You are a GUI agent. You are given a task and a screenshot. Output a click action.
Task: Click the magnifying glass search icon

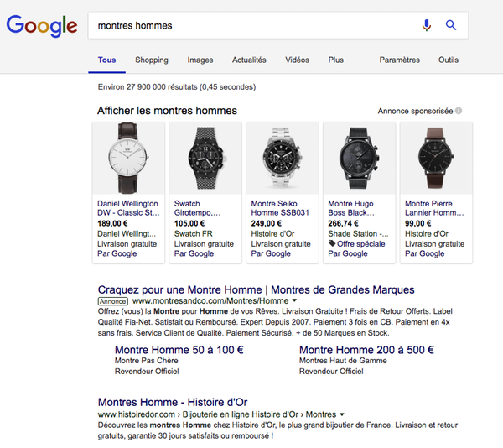click(x=451, y=25)
